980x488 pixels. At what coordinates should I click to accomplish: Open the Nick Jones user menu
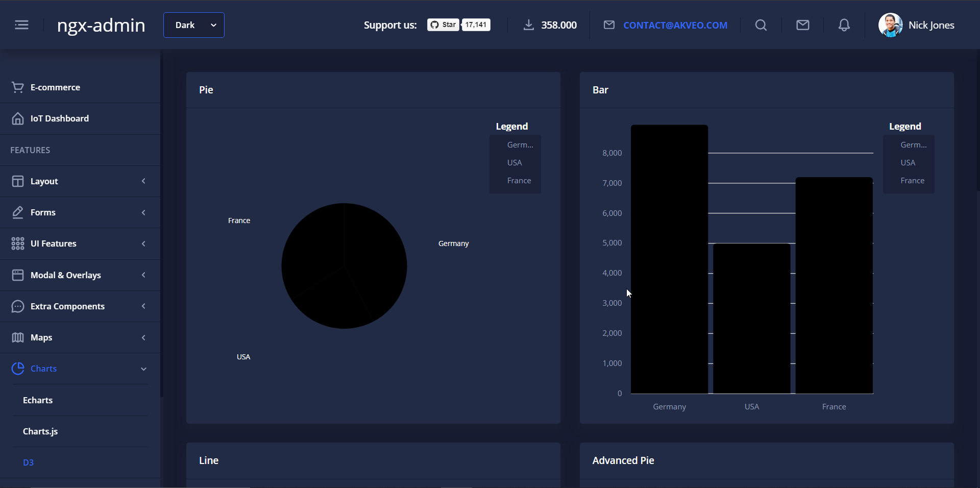[916, 25]
